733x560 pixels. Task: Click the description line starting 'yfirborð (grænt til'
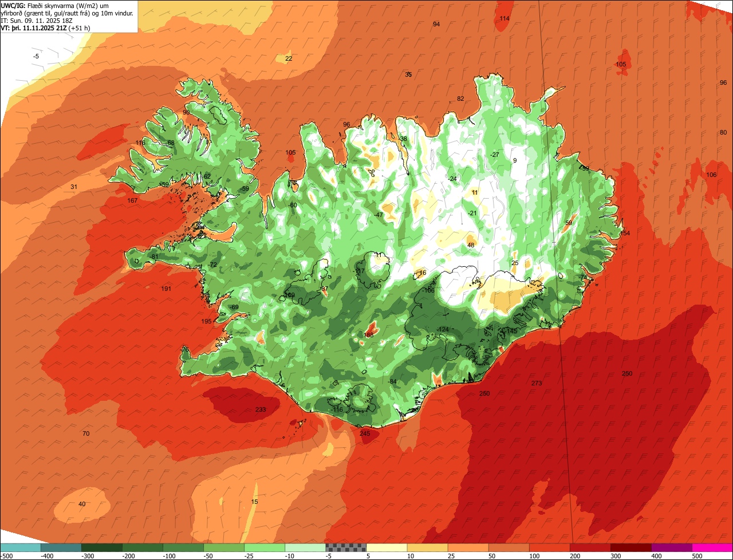pos(68,13)
